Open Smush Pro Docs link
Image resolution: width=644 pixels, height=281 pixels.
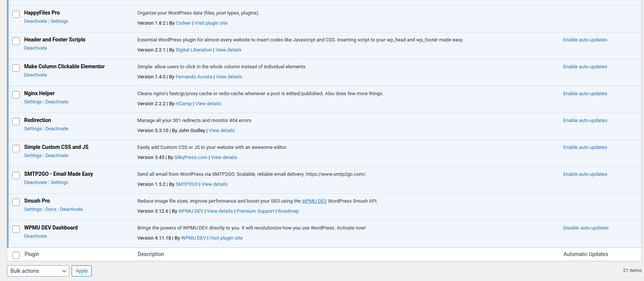pos(51,209)
